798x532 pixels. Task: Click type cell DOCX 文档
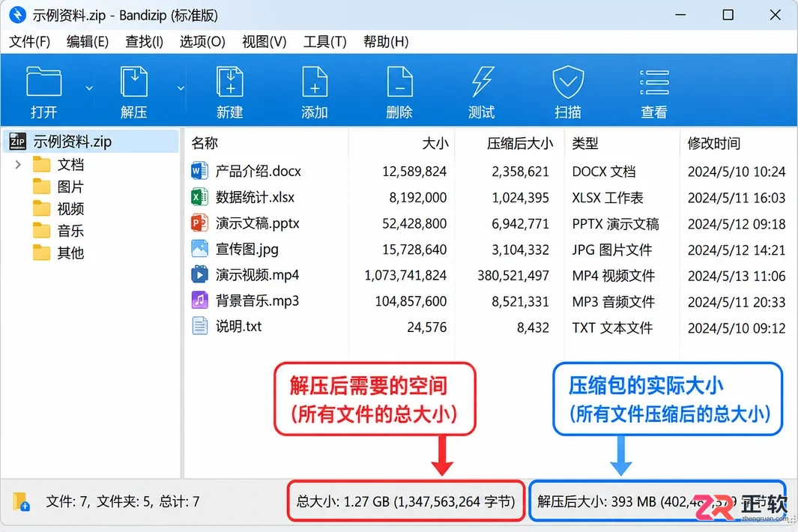coord(604,172)
